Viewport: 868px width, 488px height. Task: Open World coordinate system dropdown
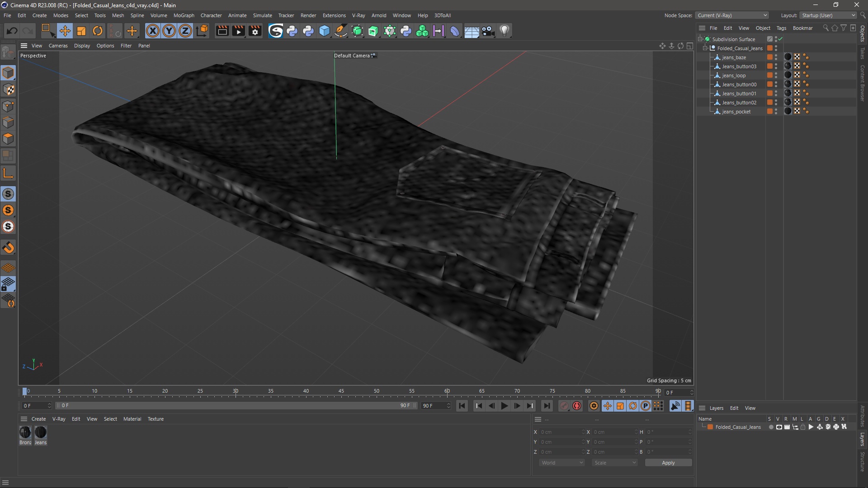coord(562,463)
